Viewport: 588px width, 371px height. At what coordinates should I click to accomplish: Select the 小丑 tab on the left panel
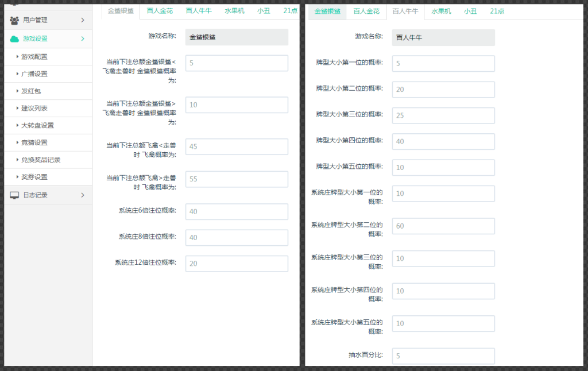(x=264, y=10)
